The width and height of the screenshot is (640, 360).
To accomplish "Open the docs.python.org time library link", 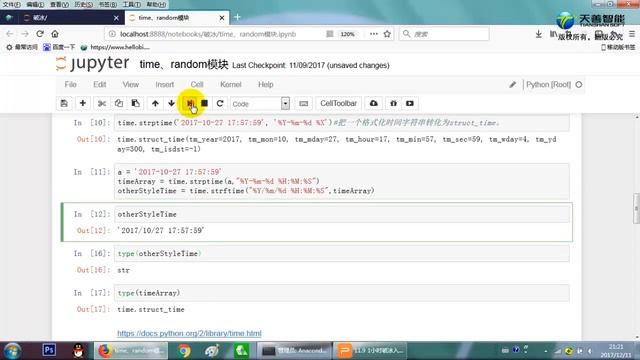I will (189, 333).
